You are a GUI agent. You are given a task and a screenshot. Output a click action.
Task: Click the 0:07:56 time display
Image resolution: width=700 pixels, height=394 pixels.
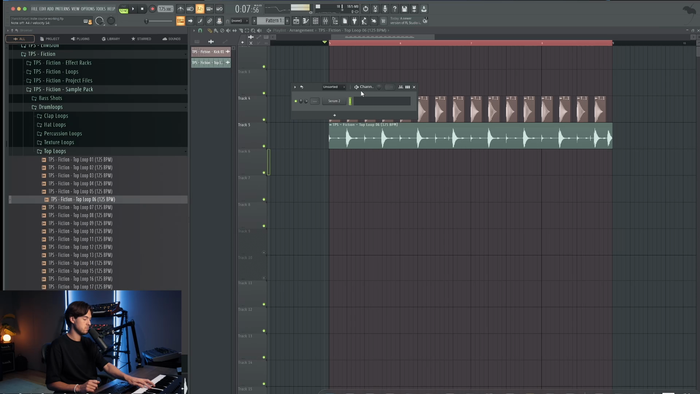(x=247, y=9)
